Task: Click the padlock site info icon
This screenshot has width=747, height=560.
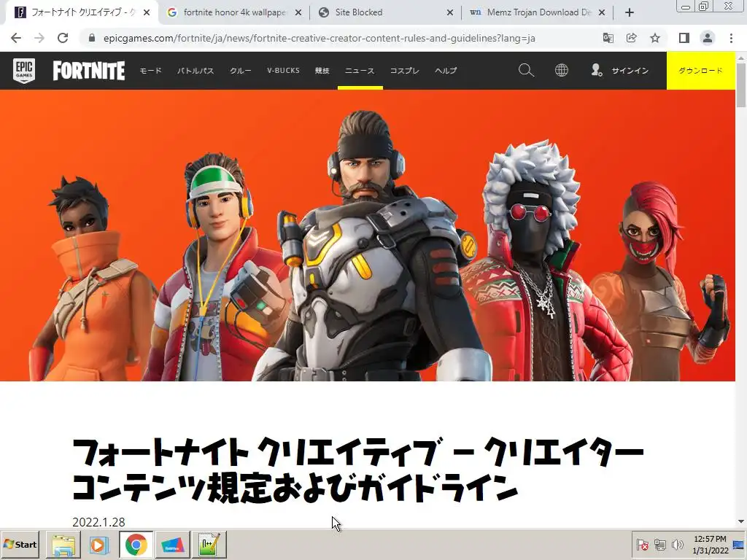Action: point(92,38)
